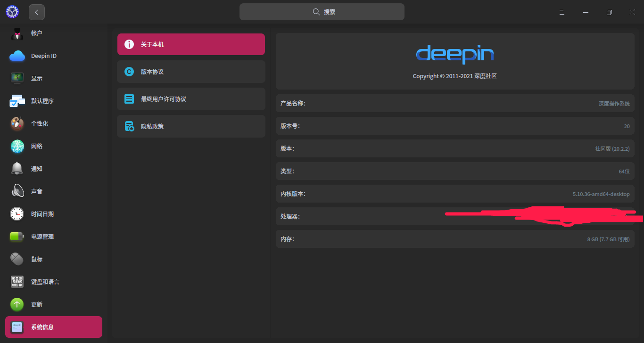The width and height of the screenshot is (644, 343).
Task: Open the 个性化 personalization palette icon
Action: coord(17,123)
